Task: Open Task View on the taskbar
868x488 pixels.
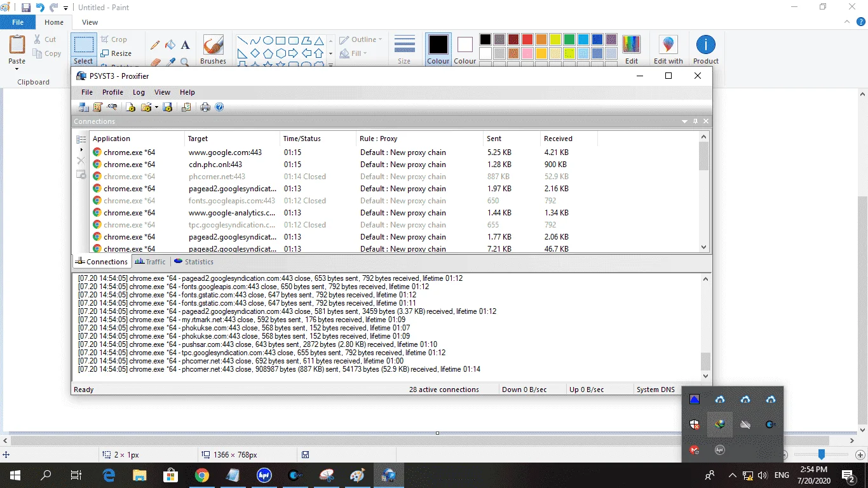Action: (76, 475)
